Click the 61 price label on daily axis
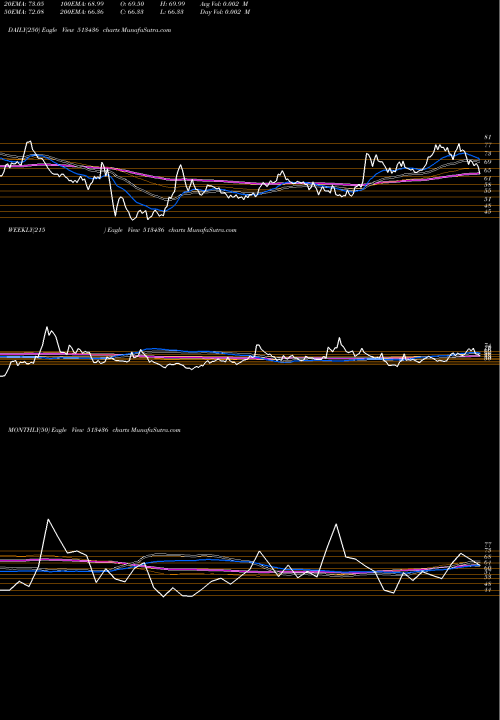Viewport: 500px width, 720px height. click(x=488, y=179)
